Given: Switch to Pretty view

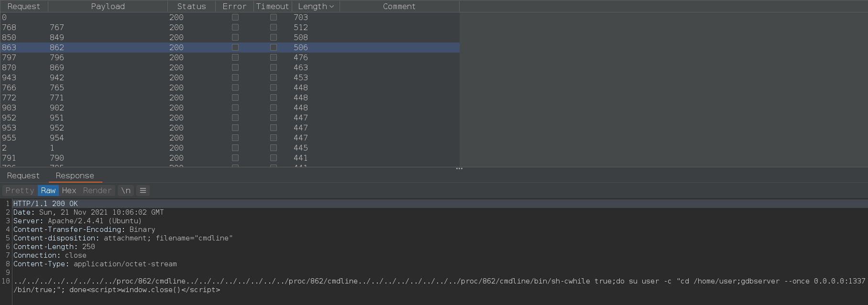Looking at the screenshot, I should pyautogui.click(x=20, y=190).
